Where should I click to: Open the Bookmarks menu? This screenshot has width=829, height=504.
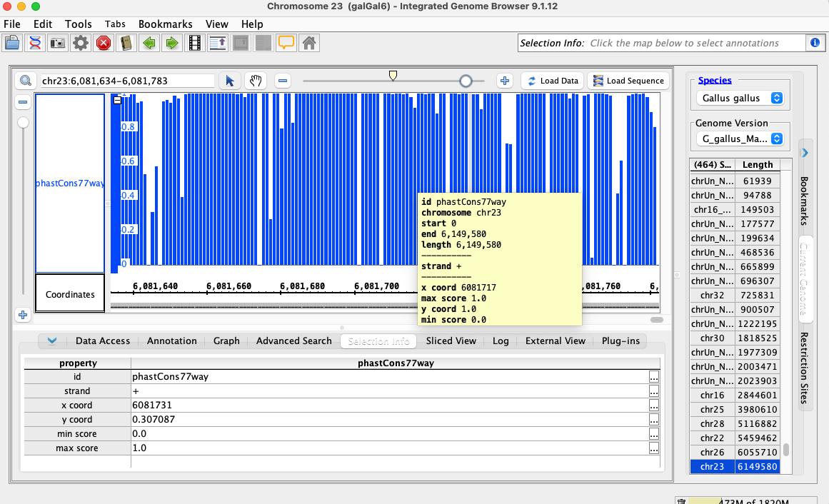click(x=165, y=24)
